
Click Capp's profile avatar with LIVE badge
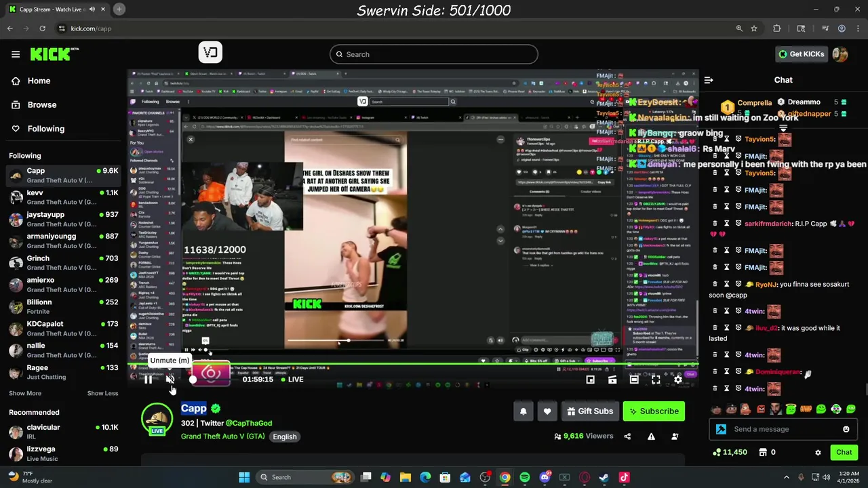(157, 419)
